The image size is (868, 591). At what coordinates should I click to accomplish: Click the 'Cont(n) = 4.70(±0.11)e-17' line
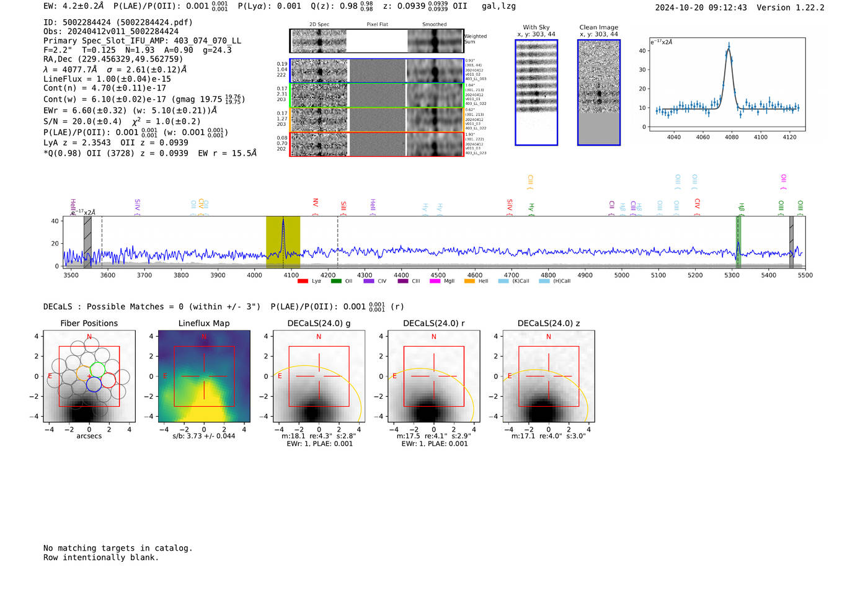(105, 88)
